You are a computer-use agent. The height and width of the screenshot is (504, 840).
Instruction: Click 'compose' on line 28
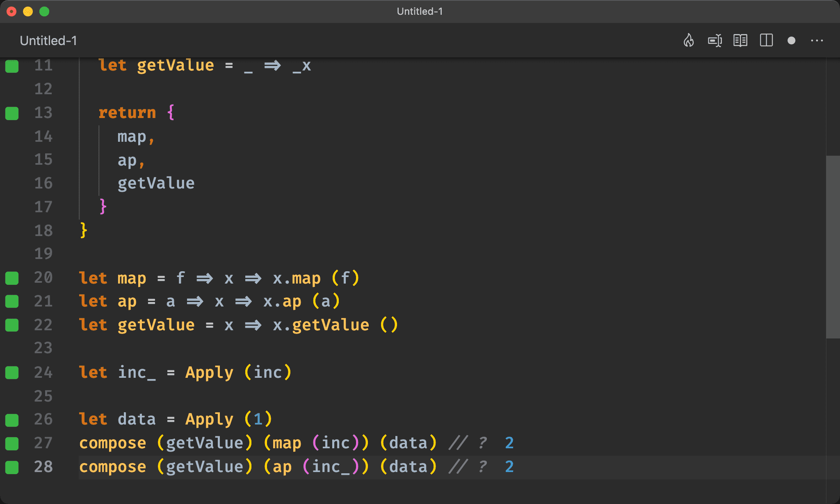point(112,468)
